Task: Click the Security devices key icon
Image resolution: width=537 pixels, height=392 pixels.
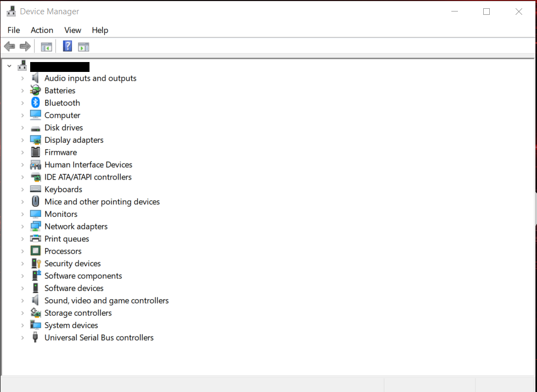Action: click(x=36, y=264)
